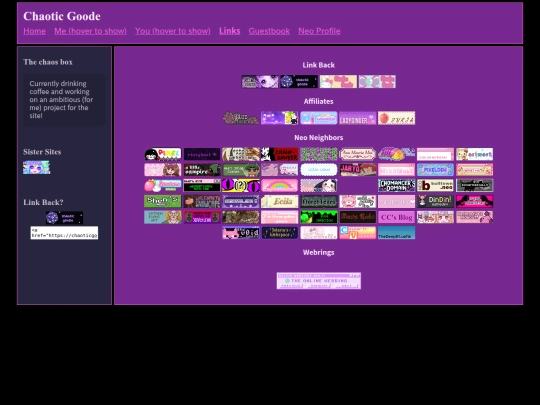Open the Home navigation link
Viewport: 540px width, 405px height.
click(34, 31)
